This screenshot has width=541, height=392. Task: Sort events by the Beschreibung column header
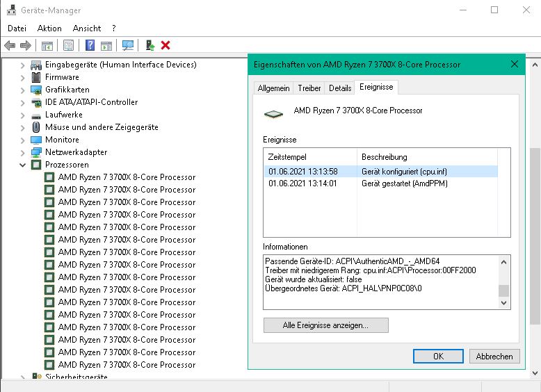point(427,157)
